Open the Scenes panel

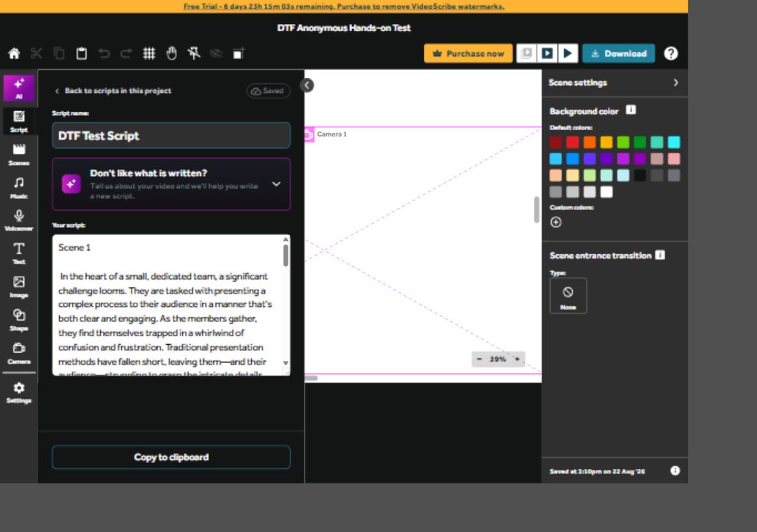(x=19, y=154)
